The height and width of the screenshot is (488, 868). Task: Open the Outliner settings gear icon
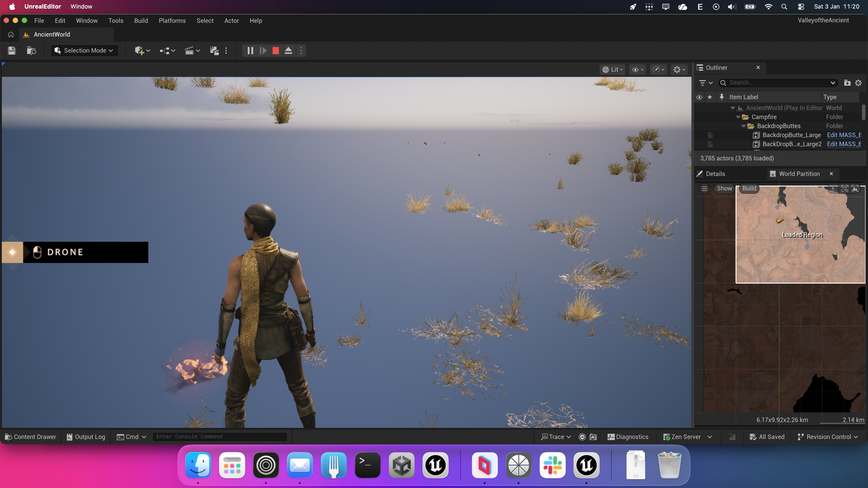tap(858, 82)
